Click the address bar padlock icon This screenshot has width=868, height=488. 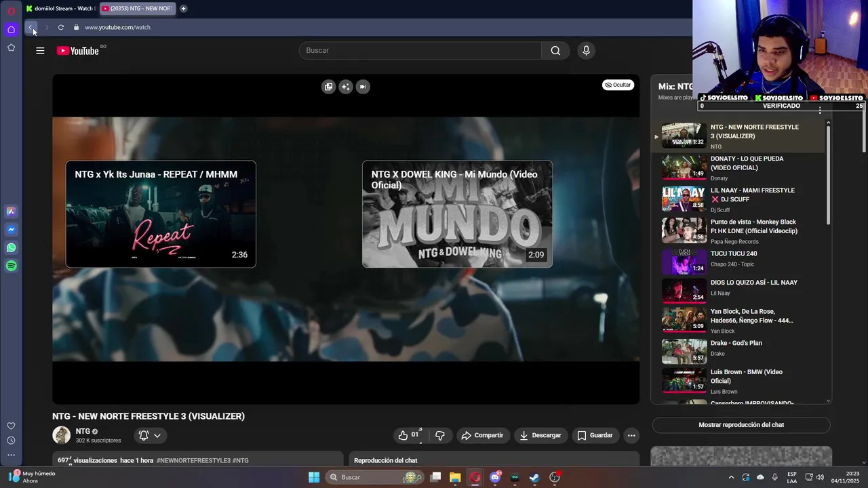pos(76,27)
